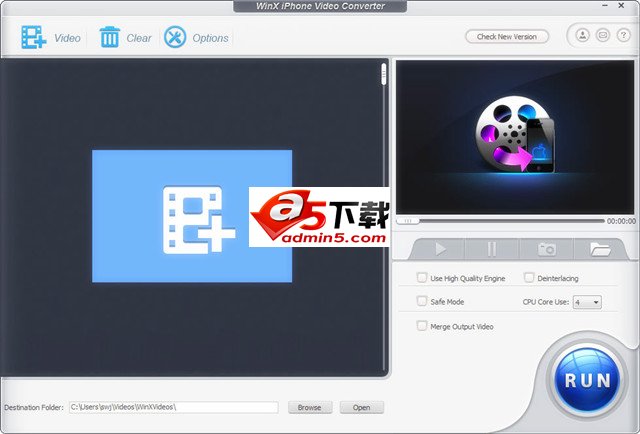Image resolution: width=640 pixels, height=434 pixels.
Task: Pause the preview playback
Action: (492, 249)
